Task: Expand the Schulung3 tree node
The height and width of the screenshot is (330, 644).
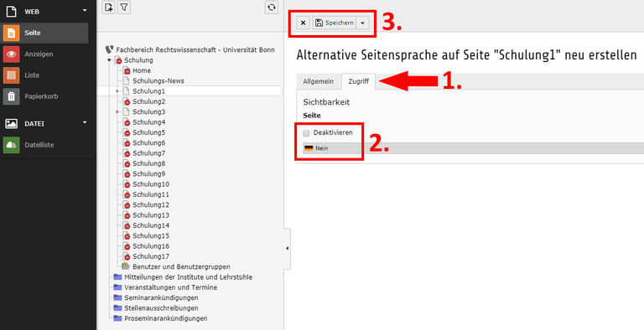Action: [x=117, y=112]
